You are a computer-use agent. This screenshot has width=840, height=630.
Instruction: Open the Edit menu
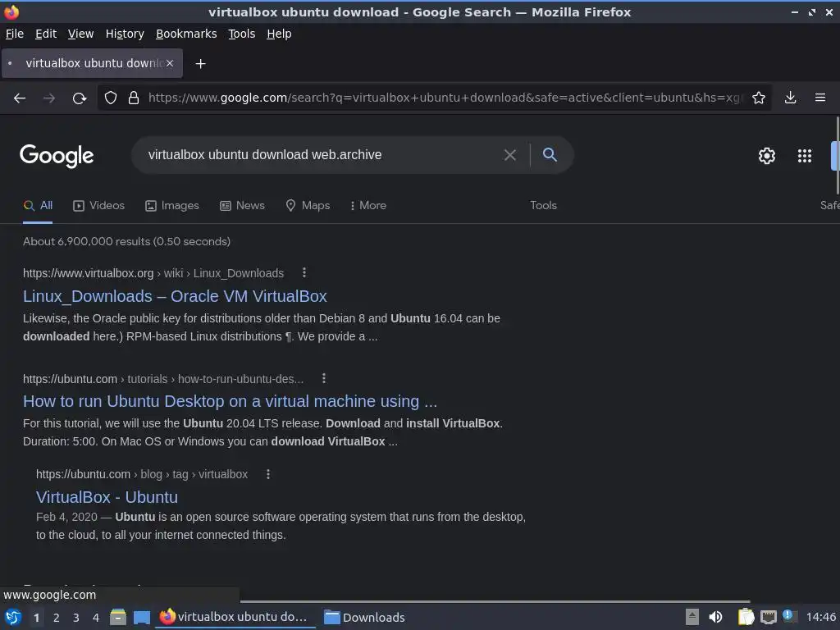pyautogui.click(x=46, y=34)
